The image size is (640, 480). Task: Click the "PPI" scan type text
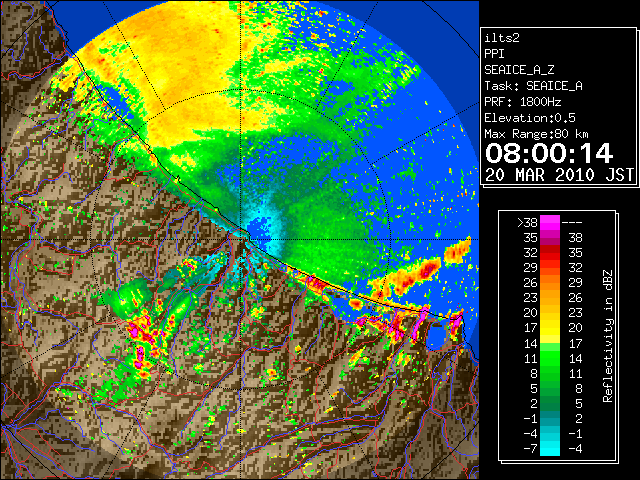(494, 54)
